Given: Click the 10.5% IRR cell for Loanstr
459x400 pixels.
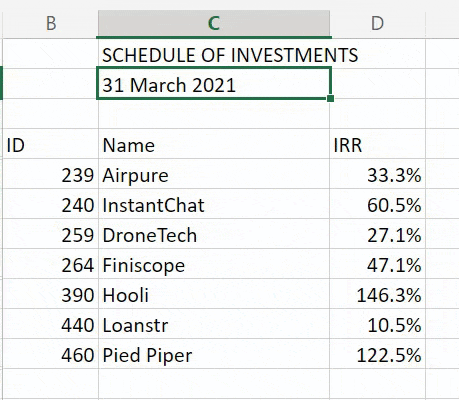Looking at the screenshot, I should pos(377,324).
